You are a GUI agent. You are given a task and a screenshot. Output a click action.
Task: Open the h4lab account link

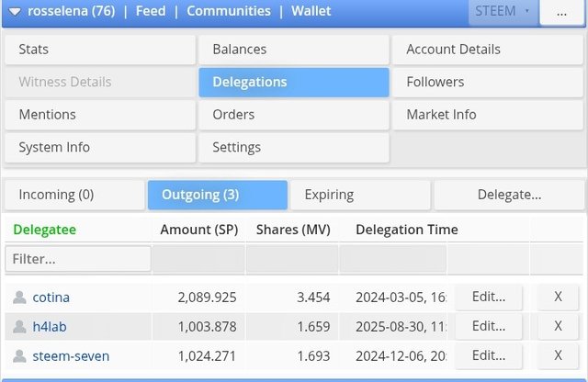point(51,326)
